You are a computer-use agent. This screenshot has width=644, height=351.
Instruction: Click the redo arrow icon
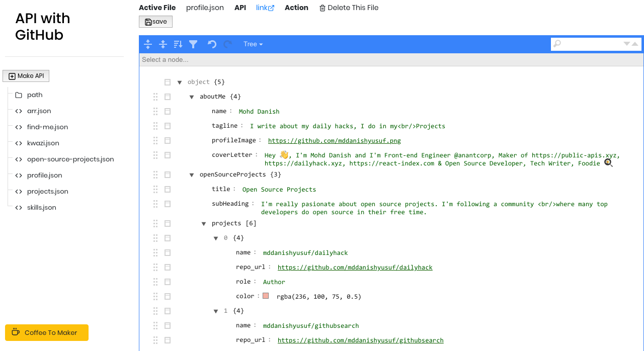point(227,44)
